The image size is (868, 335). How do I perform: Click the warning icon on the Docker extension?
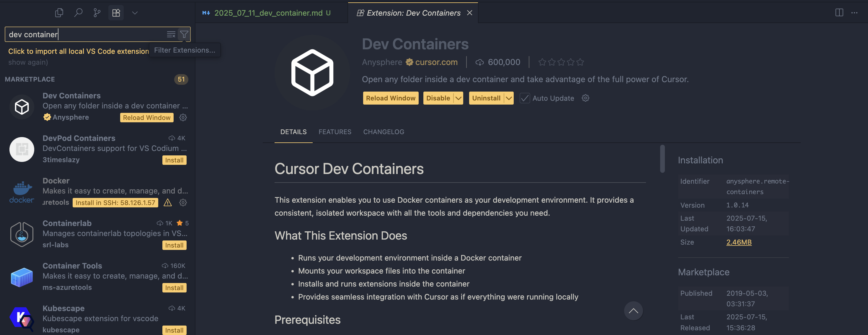coord(168,203)
